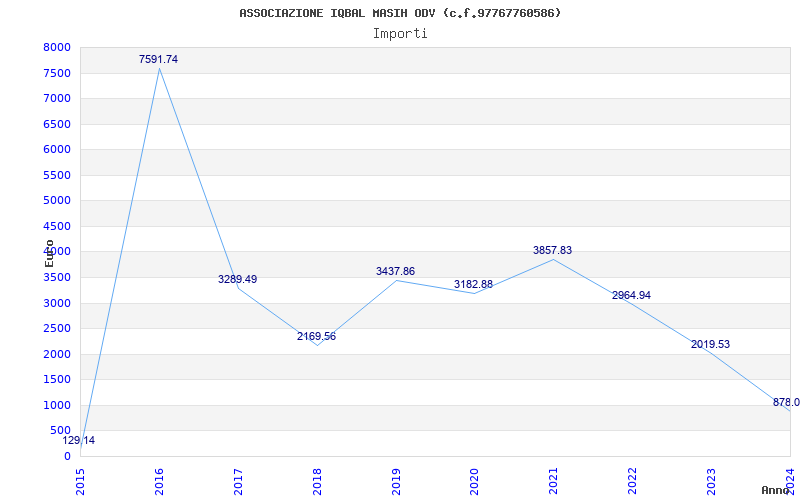The image size is (800, 500).
Task: Select the 2169.56 data label
Action: (316, 336)
